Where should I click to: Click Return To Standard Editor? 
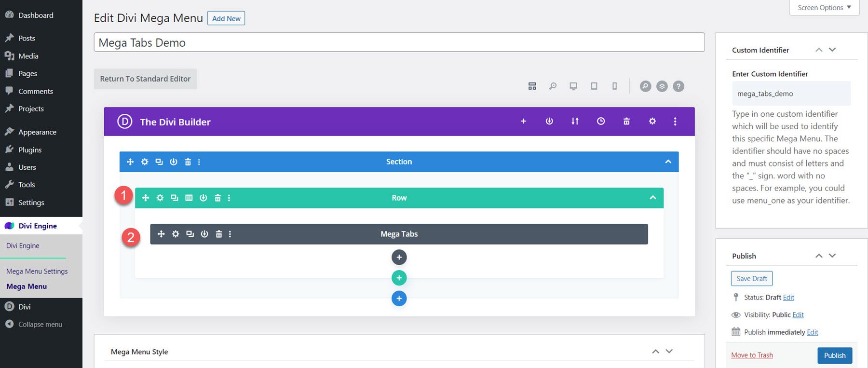click(145, 79)
